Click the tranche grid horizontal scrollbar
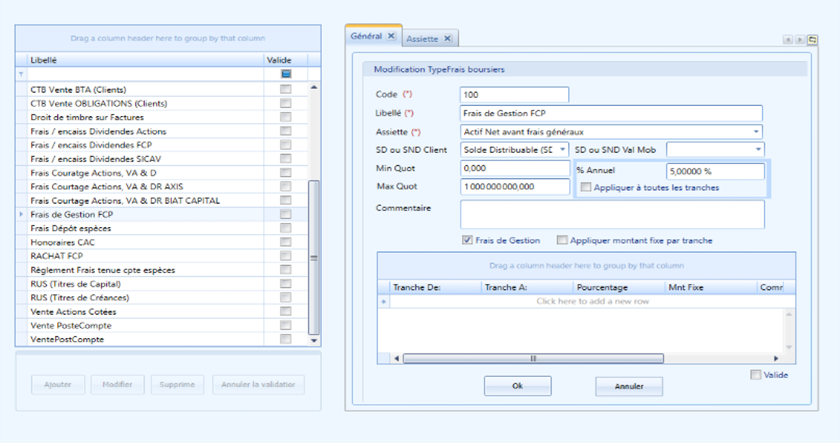 (533, 358)
